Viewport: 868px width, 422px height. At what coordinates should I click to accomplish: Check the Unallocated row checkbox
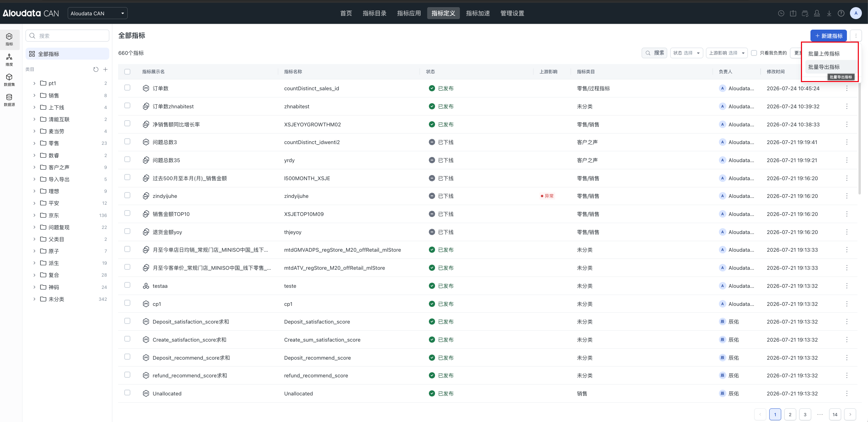point(127,393)
